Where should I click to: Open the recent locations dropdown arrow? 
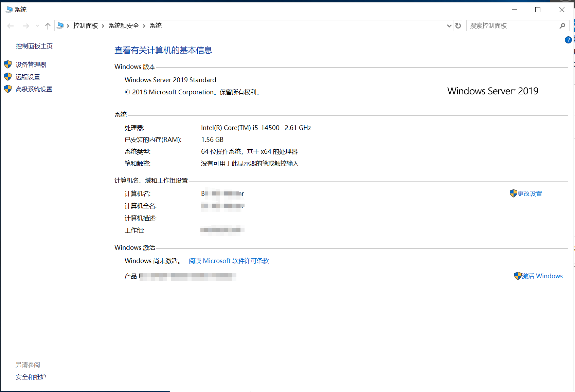tap(37, 26)
